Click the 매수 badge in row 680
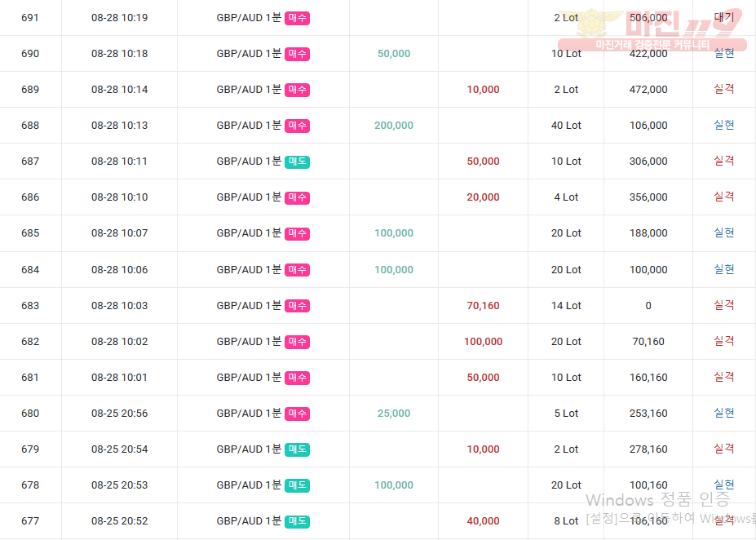Viewport: 756px width, 540px height. pos(298,414)
